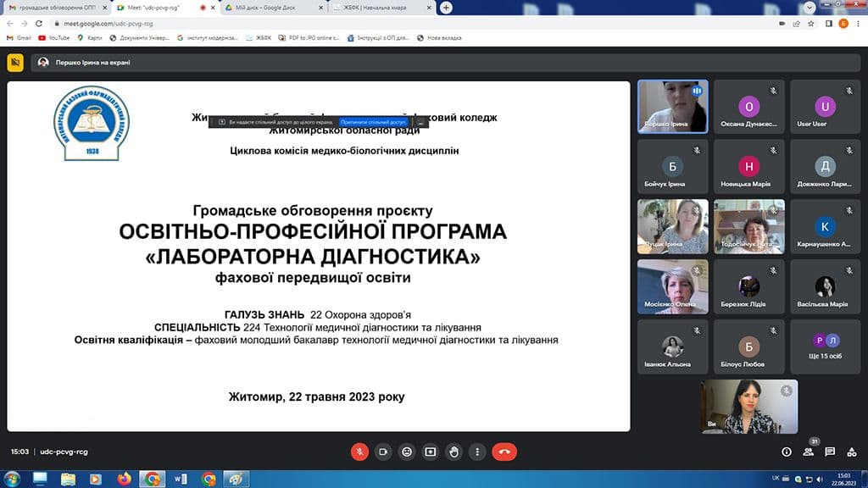The image size is (868, 488).
Task: Open the emoji reactions button
Action: pyautogui.click(x=407, y=452)
